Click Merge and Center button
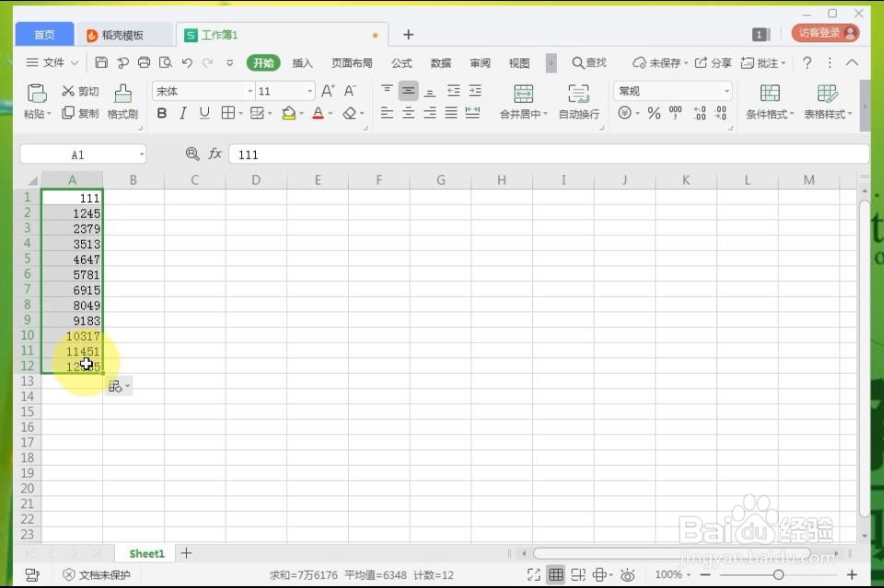884x588 pixels. coord(523,102)
